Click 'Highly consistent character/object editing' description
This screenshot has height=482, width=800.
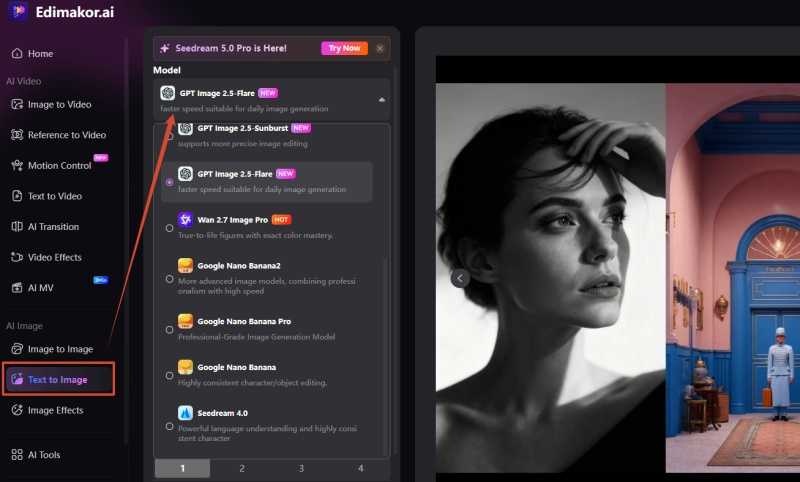(x=253, y=383)
